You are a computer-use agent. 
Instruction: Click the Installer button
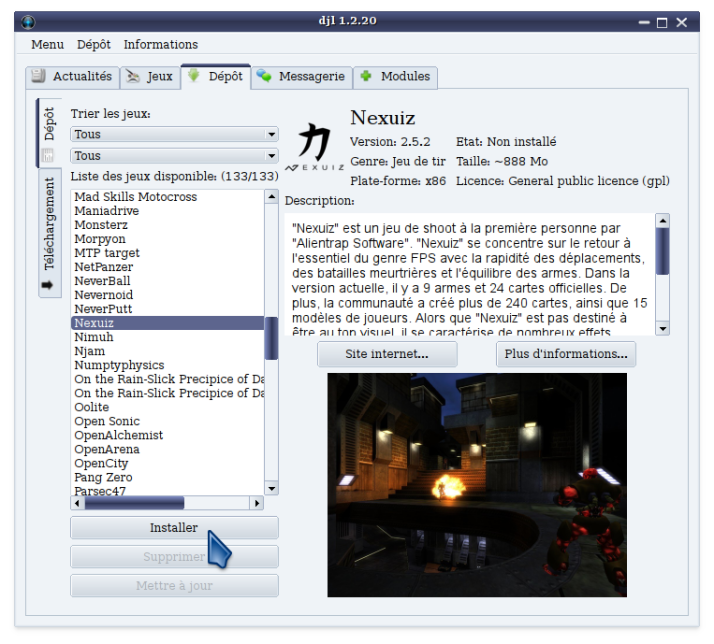coord(174,528)
